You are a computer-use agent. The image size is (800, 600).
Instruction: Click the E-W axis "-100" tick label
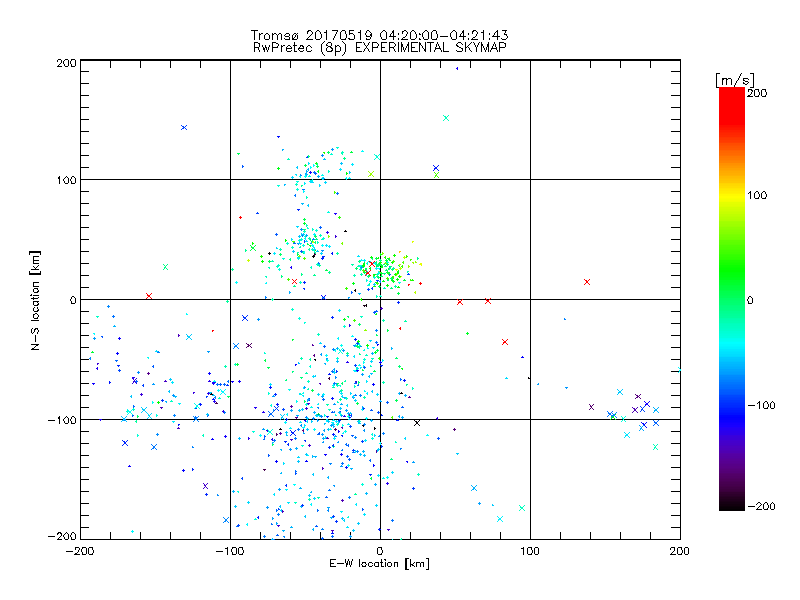pyautogui.click(x=230, y=551)
